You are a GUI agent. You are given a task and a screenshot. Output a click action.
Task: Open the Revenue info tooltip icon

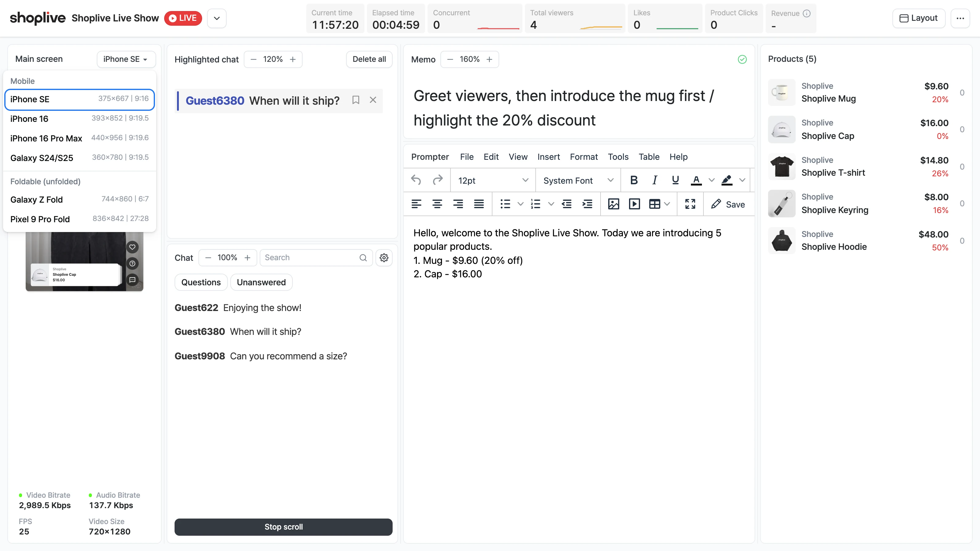click(x=807, y=13)
